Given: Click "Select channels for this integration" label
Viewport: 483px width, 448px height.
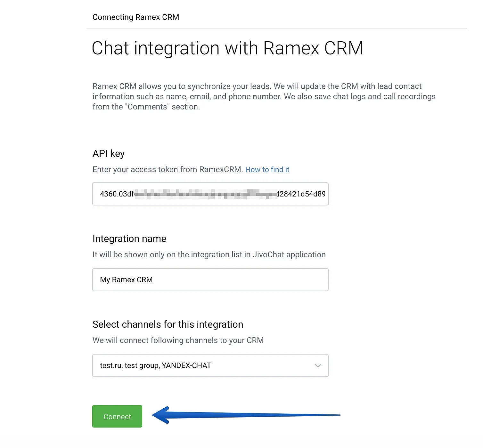Looking at the screenshot, I should [x=168, y=324].
